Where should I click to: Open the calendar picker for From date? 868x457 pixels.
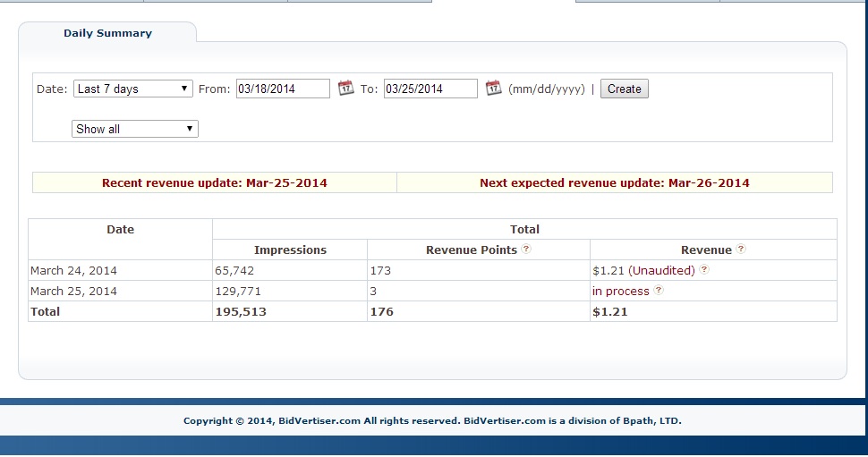pyautogui.click(x=346, y=89)
